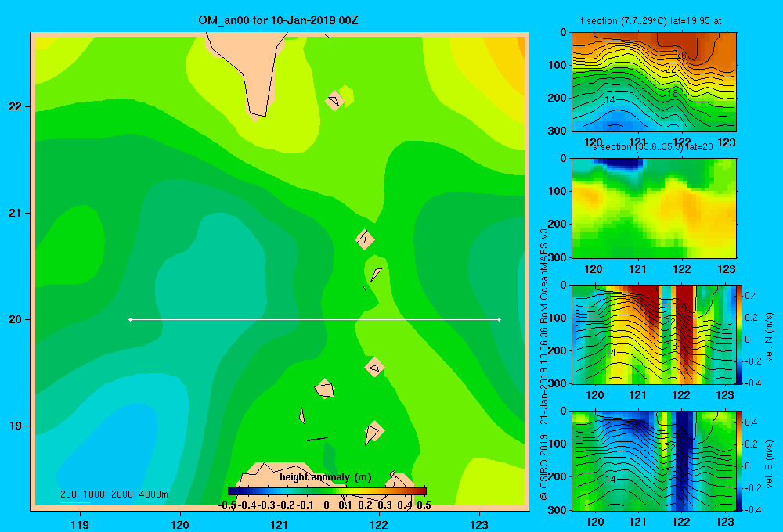Select the t section (7.7..29°C) panel title
The width and height of the screenshot is (783, 532).
[x=651, y=21]
